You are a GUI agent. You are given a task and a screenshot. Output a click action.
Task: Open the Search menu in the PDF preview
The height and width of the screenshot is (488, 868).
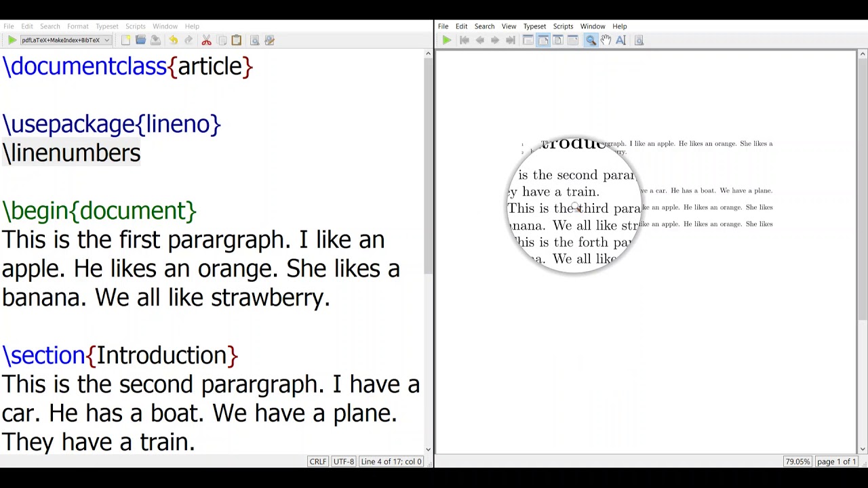[x=484, y=26]
